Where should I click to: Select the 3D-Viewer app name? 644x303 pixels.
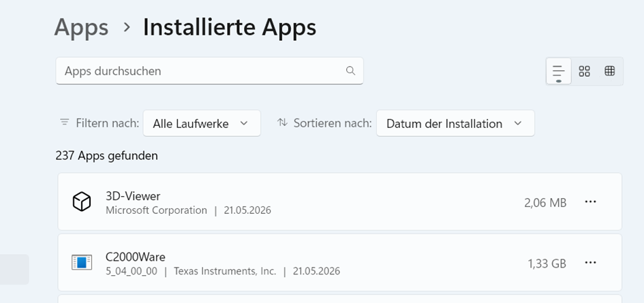click(x=133, y=196)
